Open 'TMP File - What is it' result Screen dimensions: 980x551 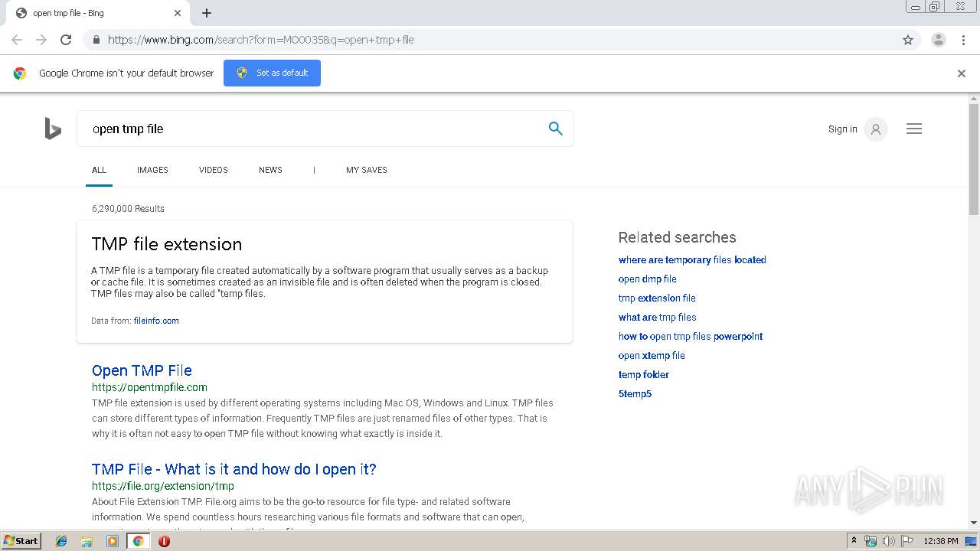[x=234, y=469]
